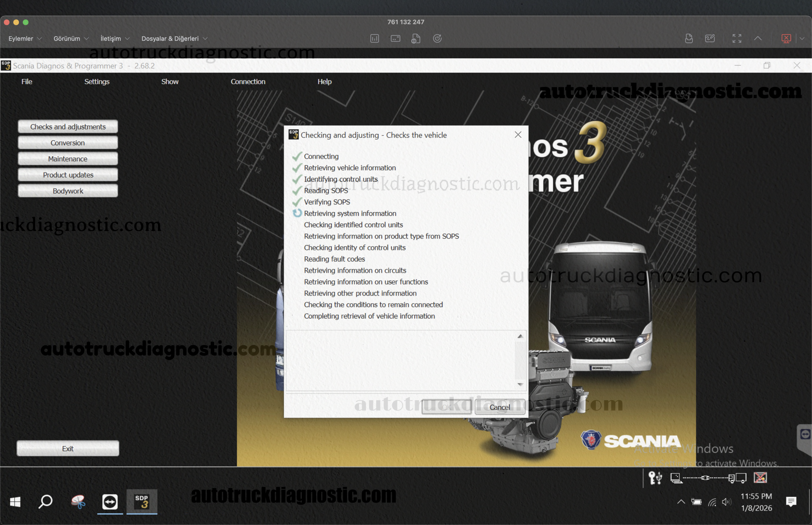This screenshot has width=812, height=525.
Task: Collapse the remote session toolbar with the chevron
Action: click(x=758, y=39)
